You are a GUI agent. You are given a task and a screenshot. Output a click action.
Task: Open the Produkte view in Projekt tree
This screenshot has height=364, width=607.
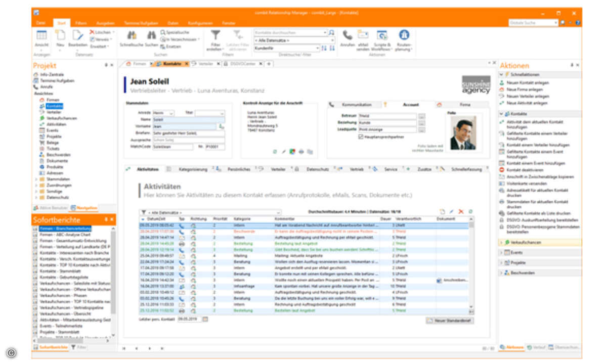[52, 167]
